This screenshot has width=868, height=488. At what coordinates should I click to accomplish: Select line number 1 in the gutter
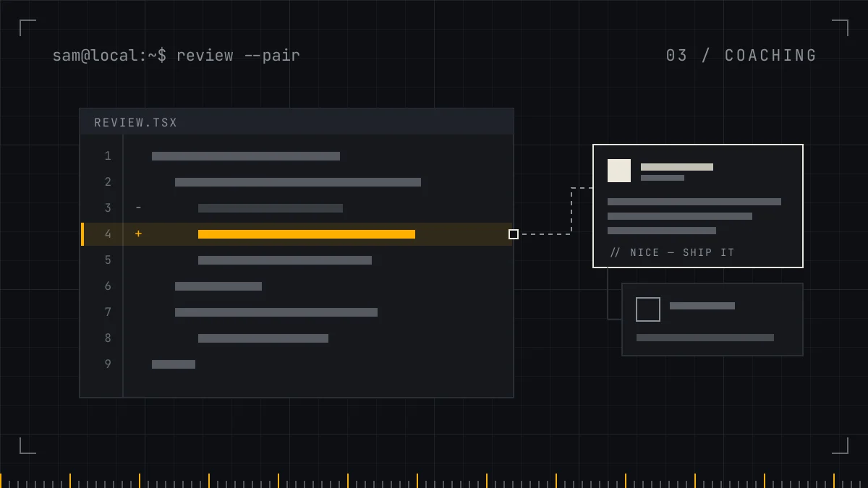(x=108, y=156)
